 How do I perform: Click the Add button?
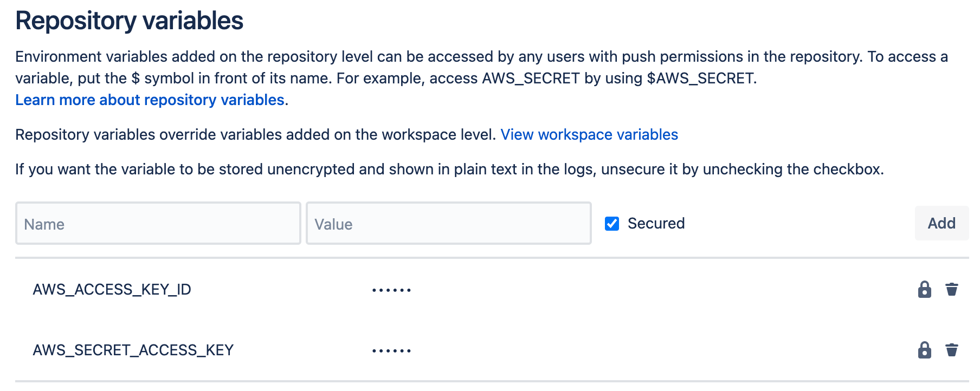click(942, 223)
